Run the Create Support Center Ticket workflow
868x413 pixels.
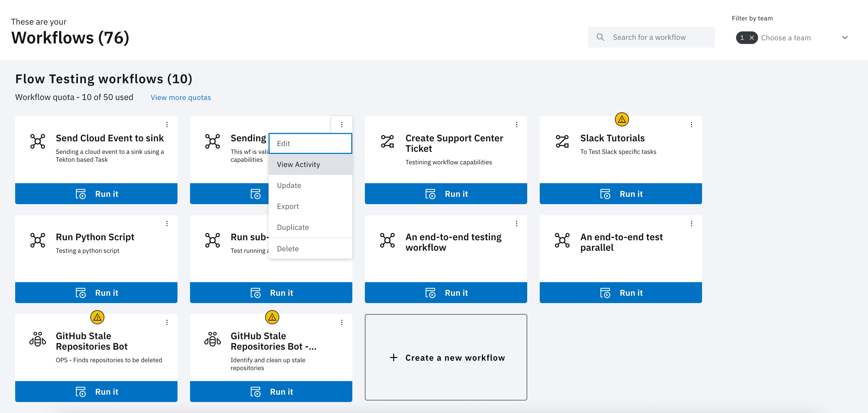click(x=446, y=194)
